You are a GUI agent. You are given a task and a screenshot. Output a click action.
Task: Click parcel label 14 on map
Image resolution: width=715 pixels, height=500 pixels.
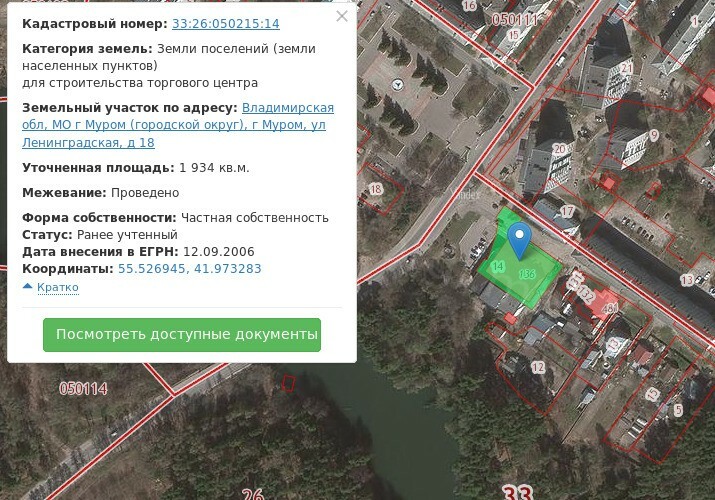tap(497, 267)
